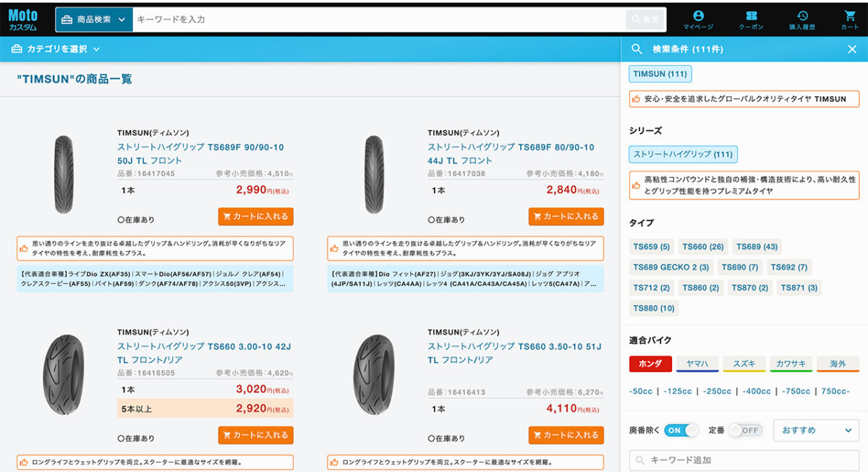The width and height of the screenshot is (868, 472).
Task: Deselect the TIMSUN (111) filter chip
Action: (x=660, y=74)
